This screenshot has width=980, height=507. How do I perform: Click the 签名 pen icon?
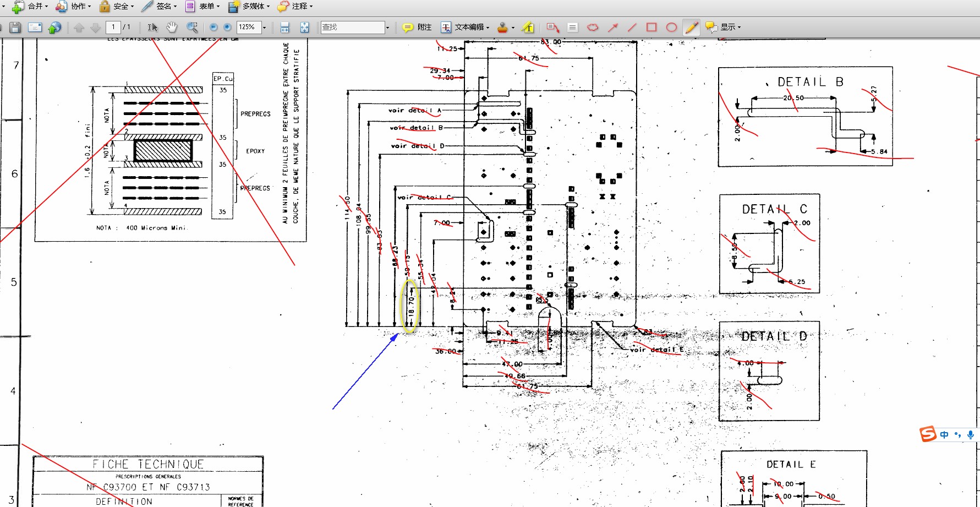(147, 6)
